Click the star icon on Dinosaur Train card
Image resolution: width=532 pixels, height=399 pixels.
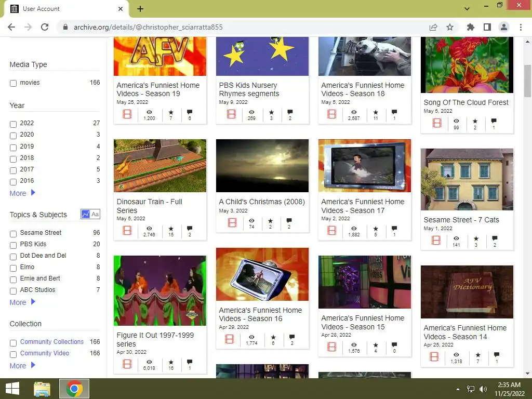click(171, 229)
